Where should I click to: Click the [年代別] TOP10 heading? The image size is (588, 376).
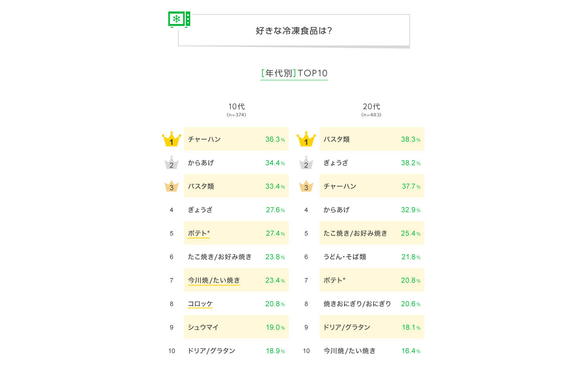294,73
